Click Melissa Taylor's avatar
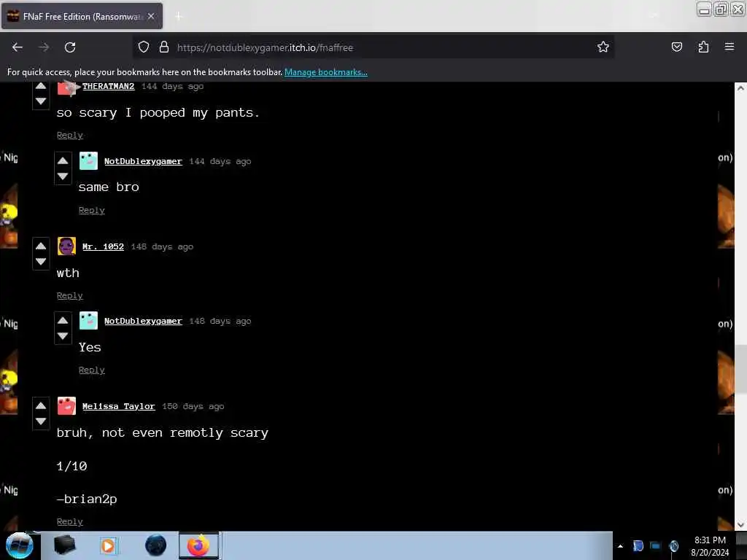 66,405
